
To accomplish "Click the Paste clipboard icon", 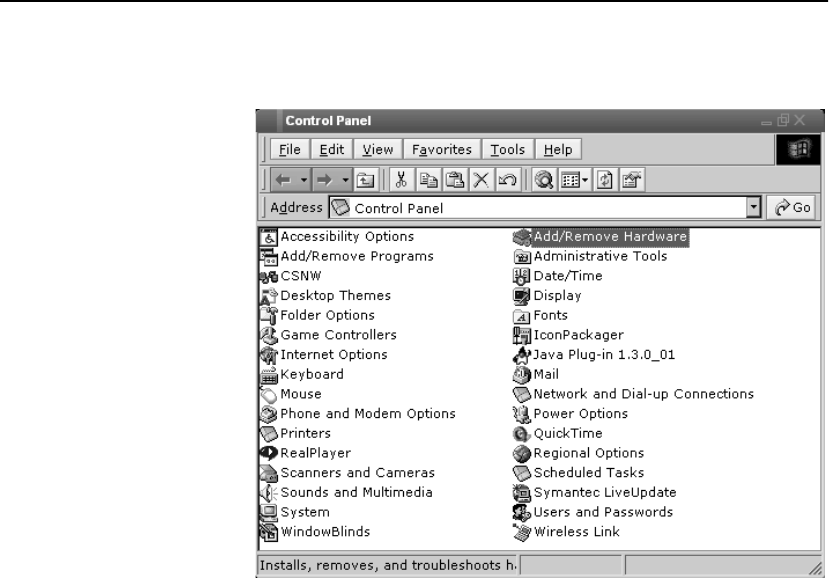I will pos(454,180).
